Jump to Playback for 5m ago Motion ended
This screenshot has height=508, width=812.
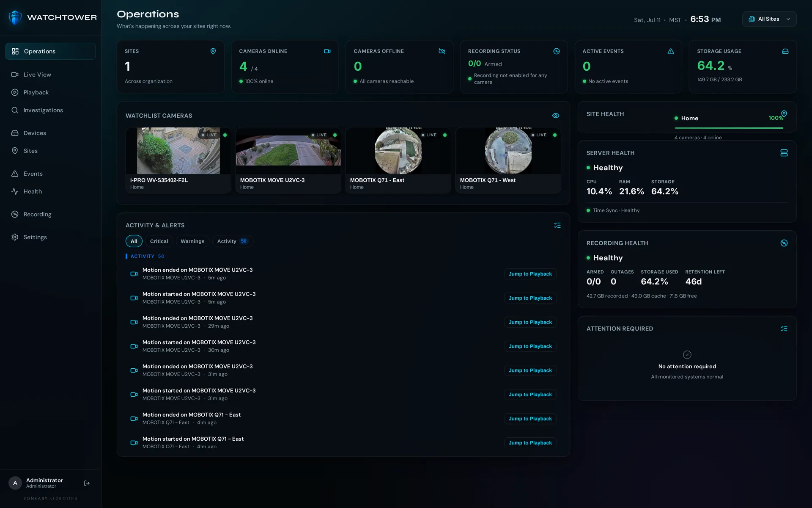pyautogui.click(x=530, y=274)
